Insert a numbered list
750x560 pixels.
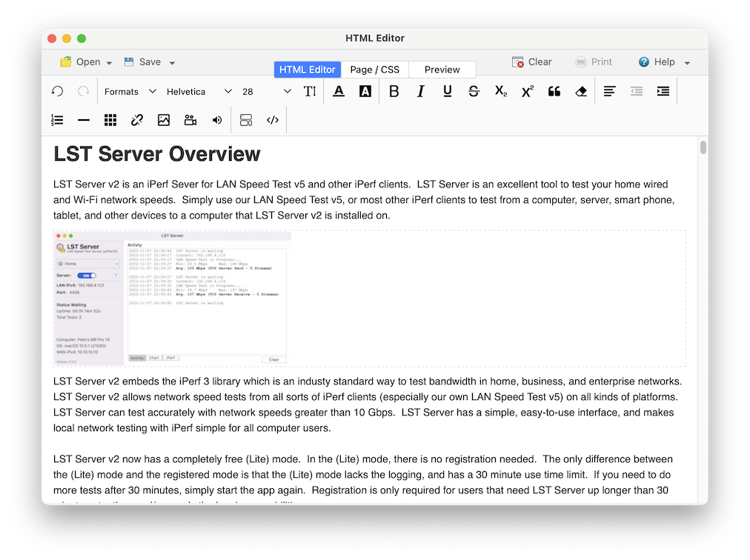click(x=57, y=120)
